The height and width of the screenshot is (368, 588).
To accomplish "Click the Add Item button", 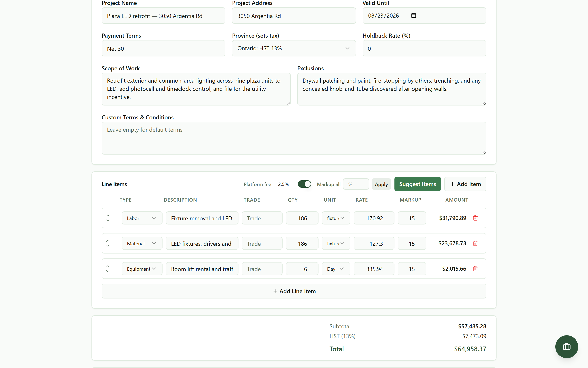I will coord(465,184).
